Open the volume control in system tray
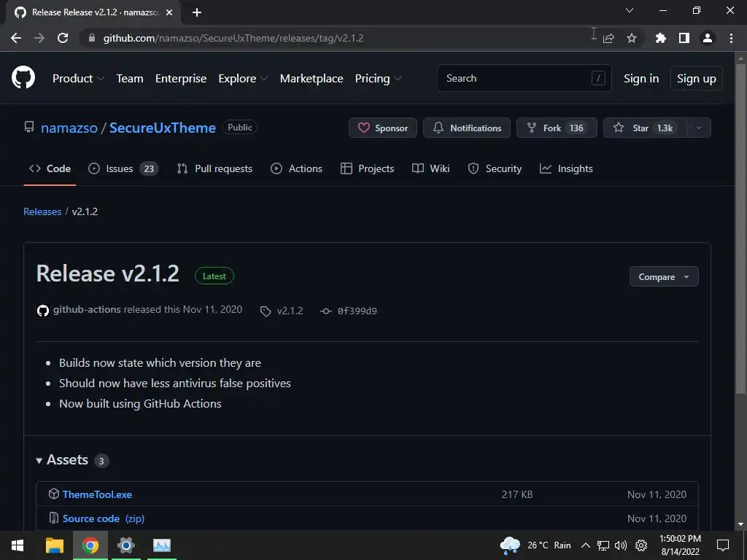Screen dimensions: 747x560 point(620,545)
